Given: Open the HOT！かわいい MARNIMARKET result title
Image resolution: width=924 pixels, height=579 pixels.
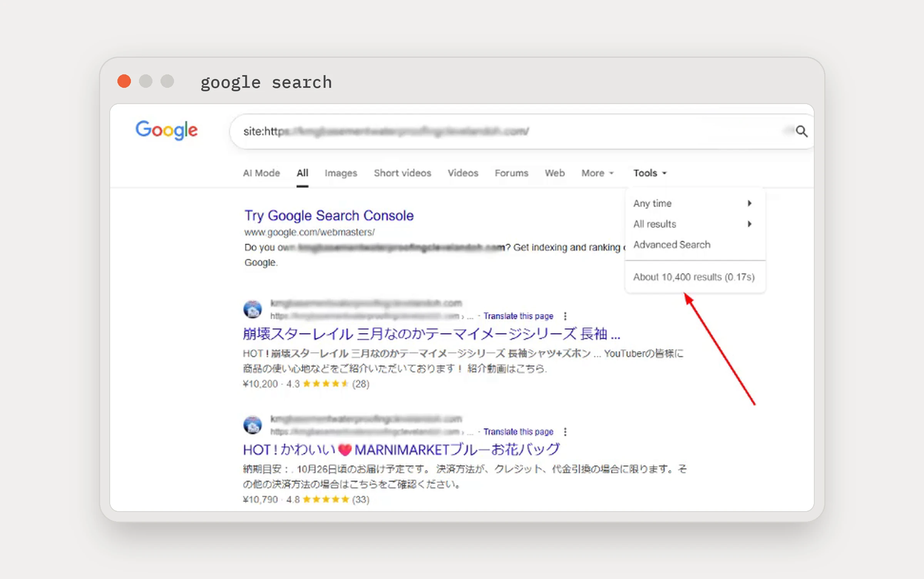Looking at the screenshot, I should 401,449.
